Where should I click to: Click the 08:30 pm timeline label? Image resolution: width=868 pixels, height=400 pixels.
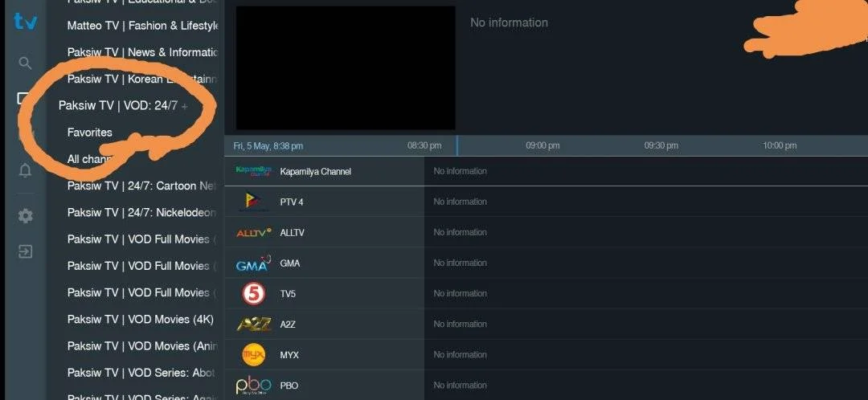pos(424,145)
